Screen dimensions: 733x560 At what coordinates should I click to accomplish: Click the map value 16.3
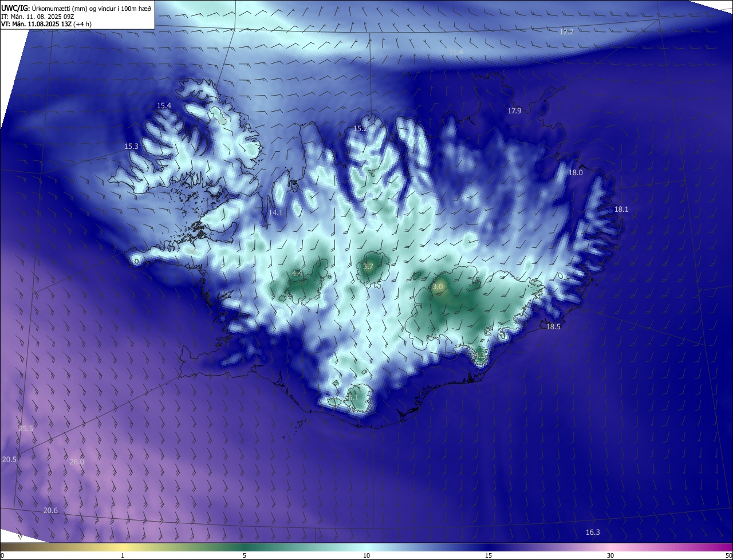(x=593, y=532)
